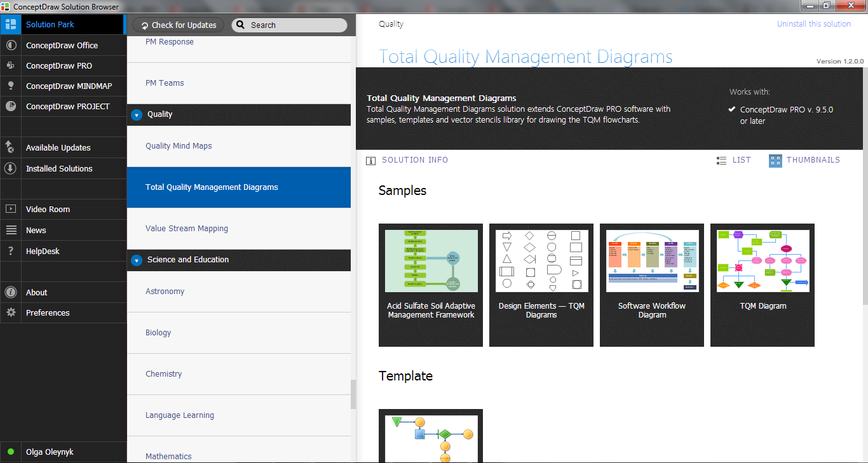The image size is (868, 463).
Task: Click the ConceptDraw MINDMAP lightbulb icon
Action: [11, 86]
